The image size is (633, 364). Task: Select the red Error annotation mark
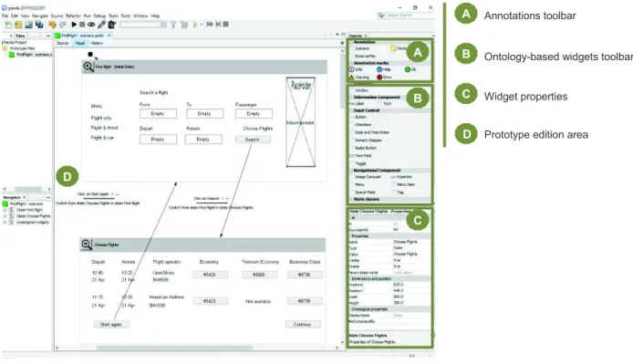click(x=384, y=78)
